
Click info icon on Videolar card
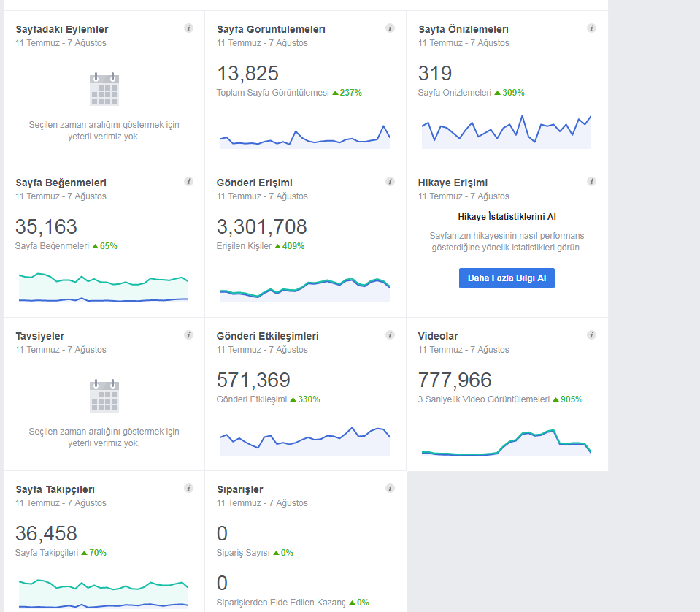[x=591, y=334]
